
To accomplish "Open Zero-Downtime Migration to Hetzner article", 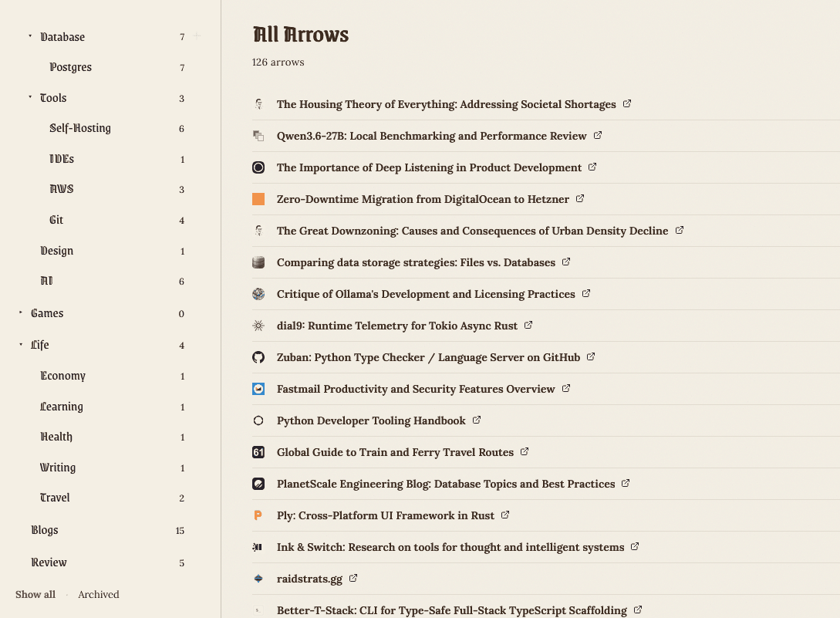I will pyautogui.click(x=423, y=199).
